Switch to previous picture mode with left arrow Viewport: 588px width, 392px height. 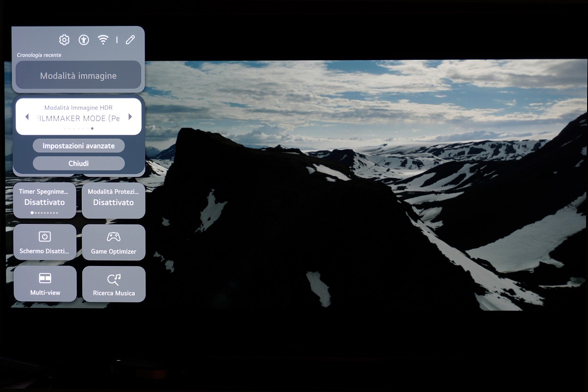(27, 117)
